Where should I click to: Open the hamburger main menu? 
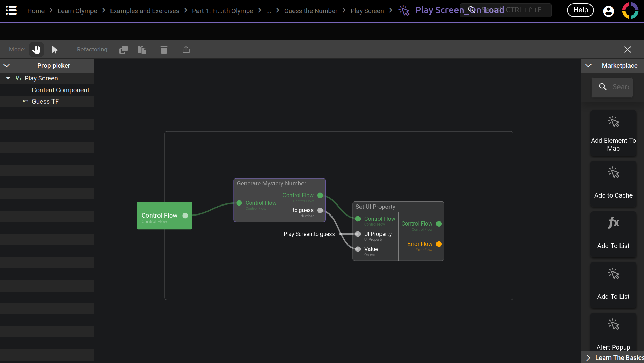coord(11,10)
